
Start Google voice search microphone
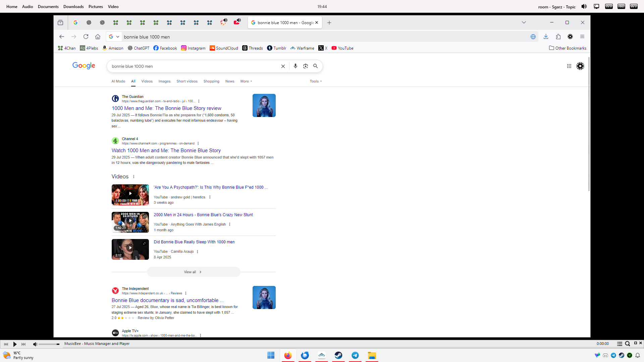(x=296, y=66)
